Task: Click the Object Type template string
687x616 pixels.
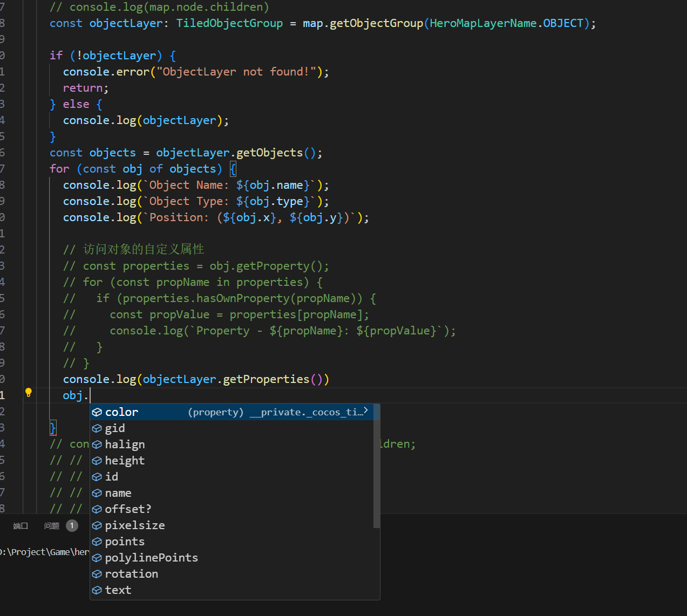Action: click(x=230, y=201)
